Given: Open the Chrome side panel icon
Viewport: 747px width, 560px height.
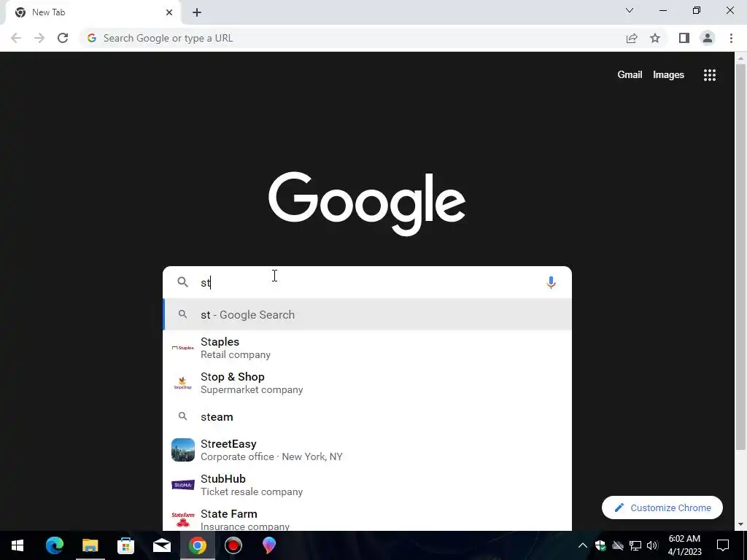Looking at the screenshot, I should 684,38.
